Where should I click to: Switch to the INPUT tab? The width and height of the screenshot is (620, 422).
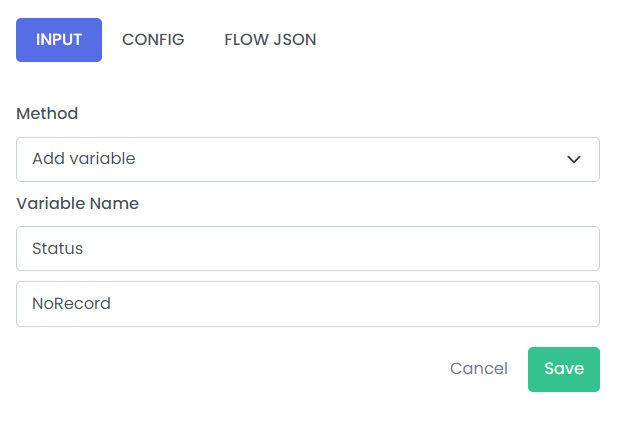[59, 40]
